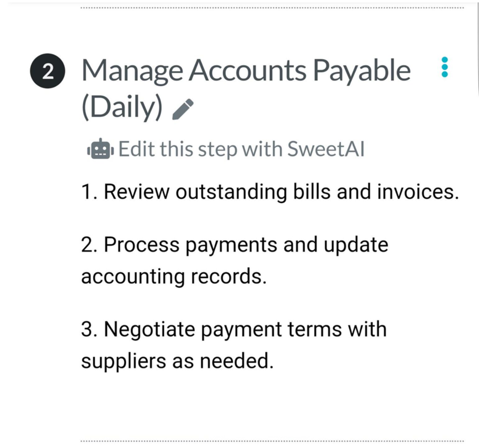Open the three-dot step options menu
Screen dimensions: 479x448
click(445, 67)
